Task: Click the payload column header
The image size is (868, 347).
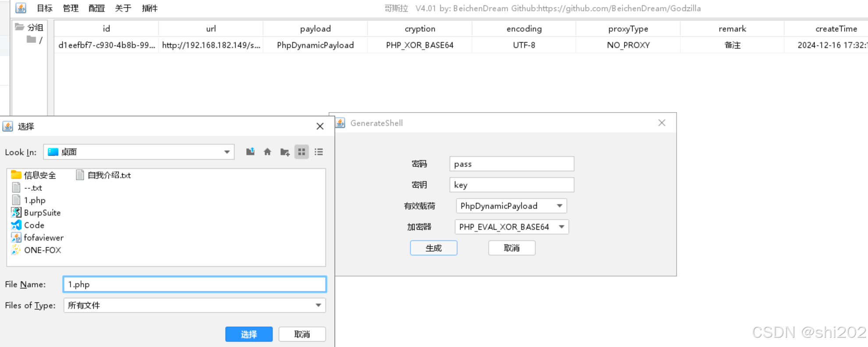Action: 315,29
